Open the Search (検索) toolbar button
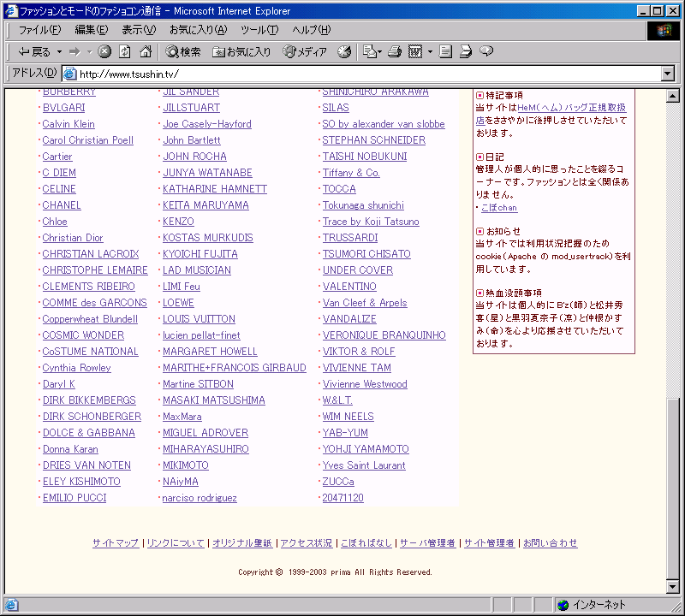685x616 pixels. point(182,52)
